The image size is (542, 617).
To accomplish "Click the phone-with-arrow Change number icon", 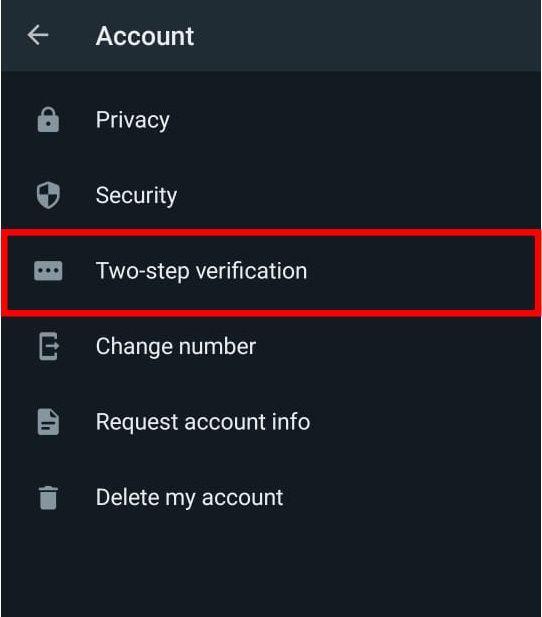I will click(49, 346).
